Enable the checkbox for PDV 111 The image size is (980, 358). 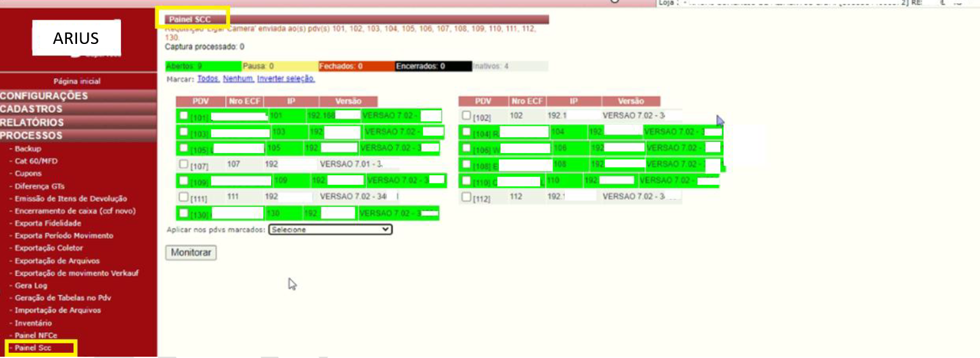(183, 197)
